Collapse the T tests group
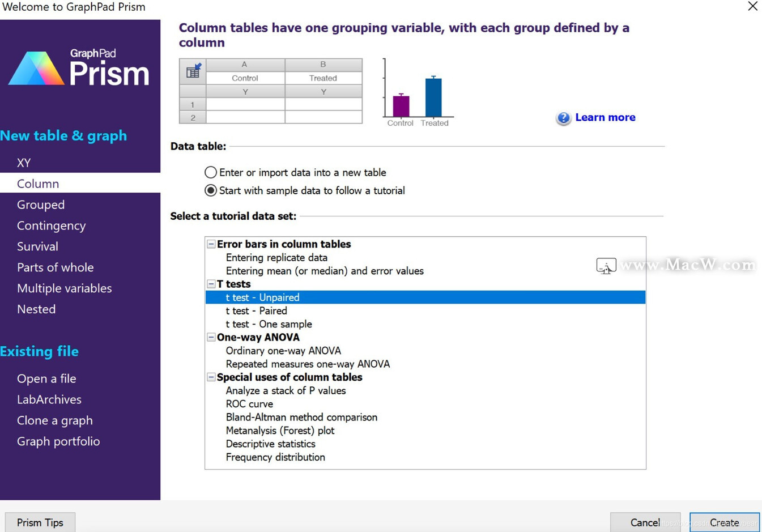 point(211,284)
